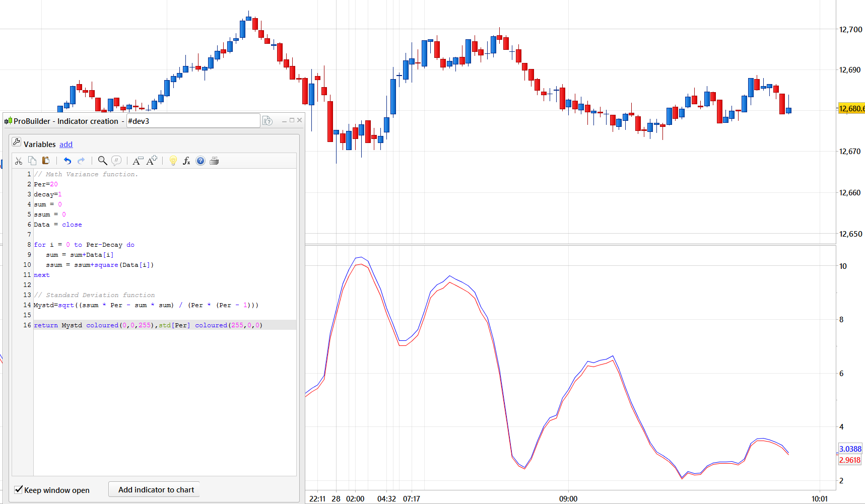Click the light bulb hint icon

tap(173, 161)
